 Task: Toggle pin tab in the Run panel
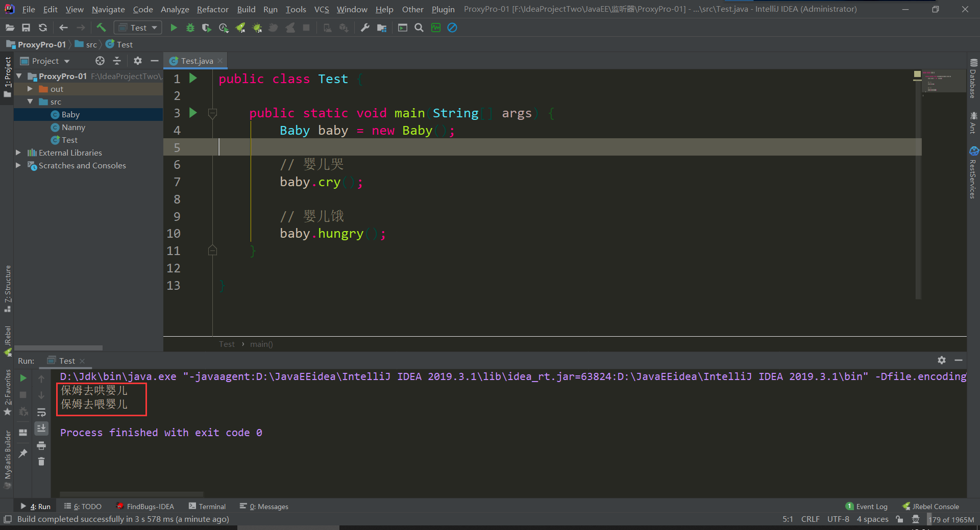[x=23, y=453]
